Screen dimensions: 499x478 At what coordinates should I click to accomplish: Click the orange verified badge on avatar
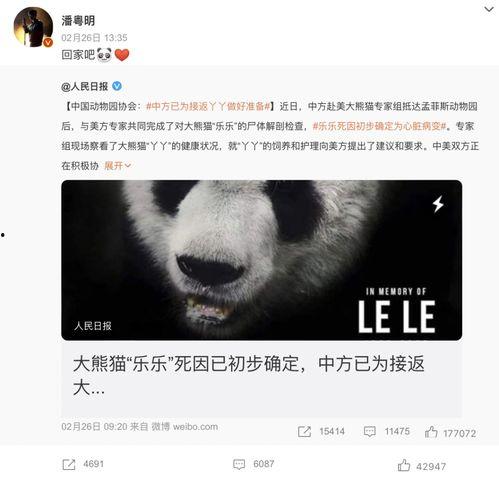coord(48,42)
